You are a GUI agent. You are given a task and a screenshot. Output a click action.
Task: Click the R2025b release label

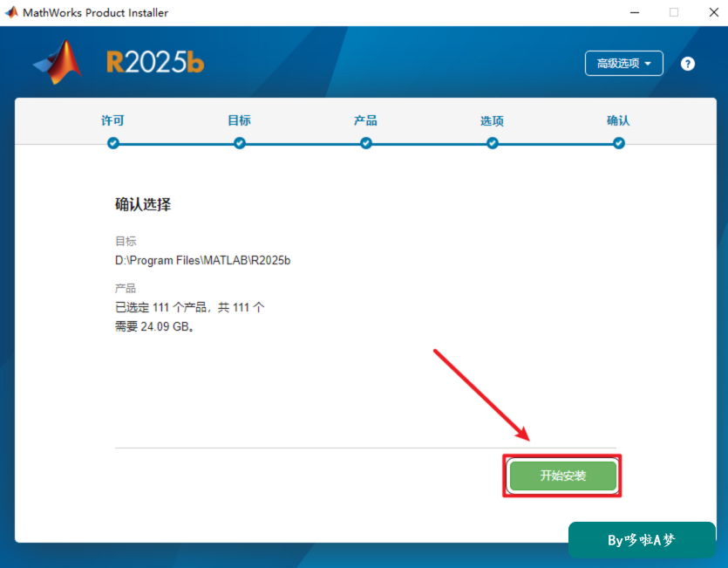point(155,62)
